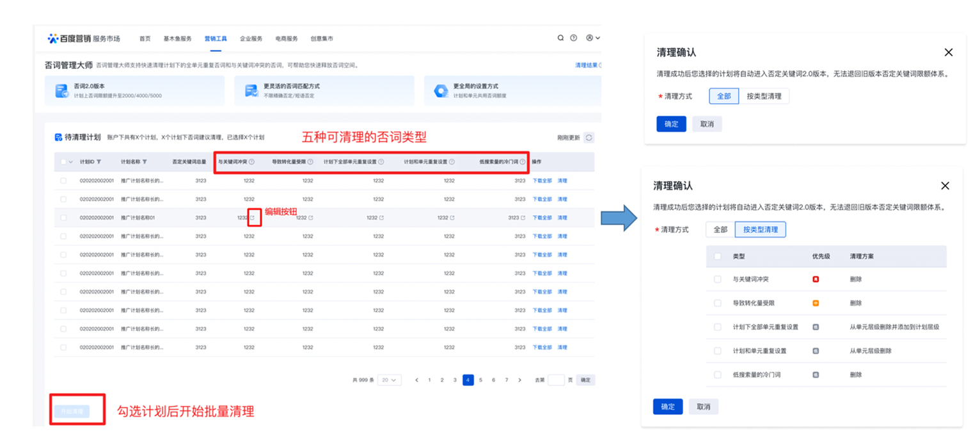Click 确定 in the 按类型清理 dialog

(x=667, y=407)
